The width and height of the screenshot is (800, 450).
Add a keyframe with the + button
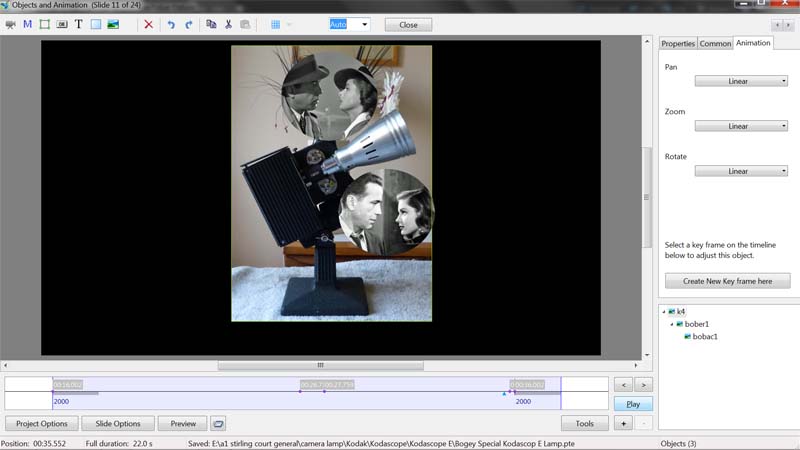pyautogui.click(x=623, y=423)
